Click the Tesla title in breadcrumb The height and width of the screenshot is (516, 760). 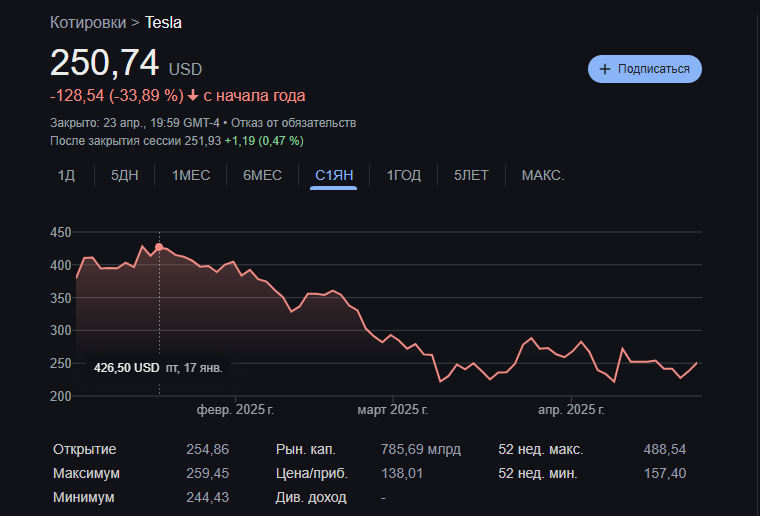(163, 22)
